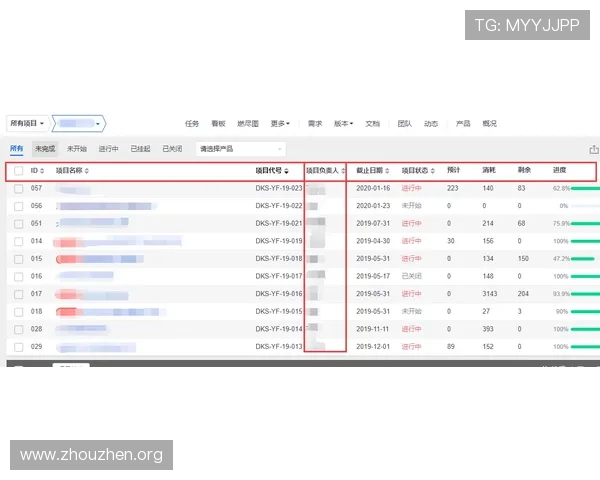
Task: Select the checkbox for row 014
Action: coord(18,242)
